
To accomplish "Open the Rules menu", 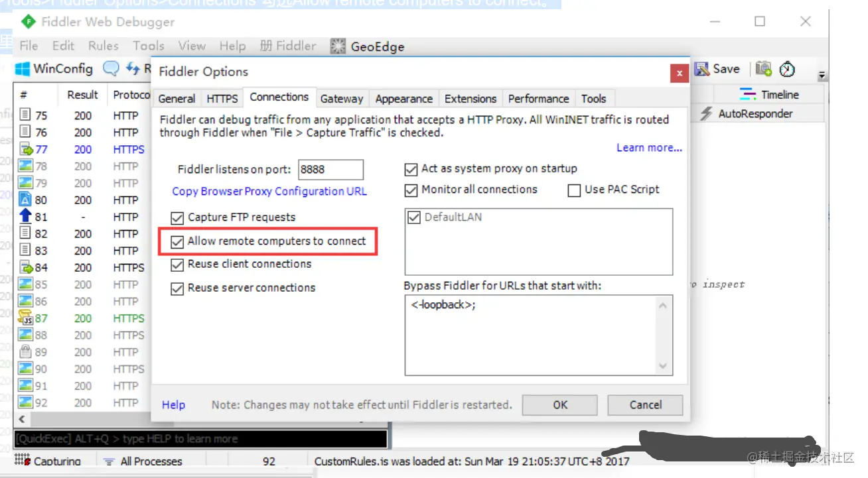I will pyautogui.click(x=104, y=46).
